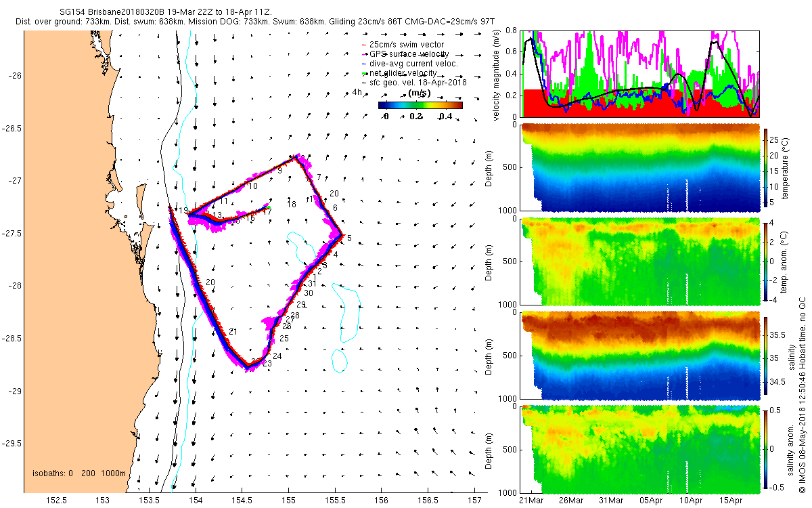Click waypoint number 31 on the glider track

(x=312, y=283)
